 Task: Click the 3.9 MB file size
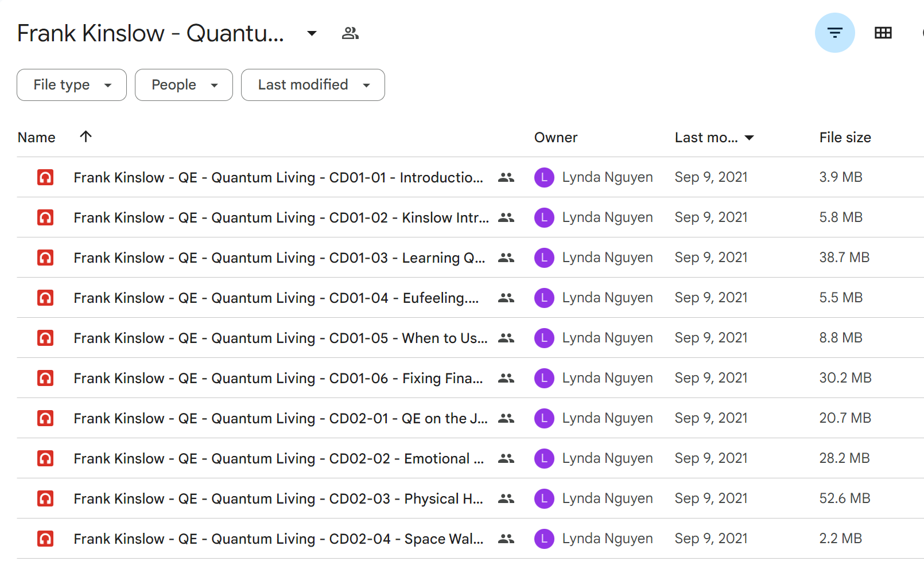point(841,177)
